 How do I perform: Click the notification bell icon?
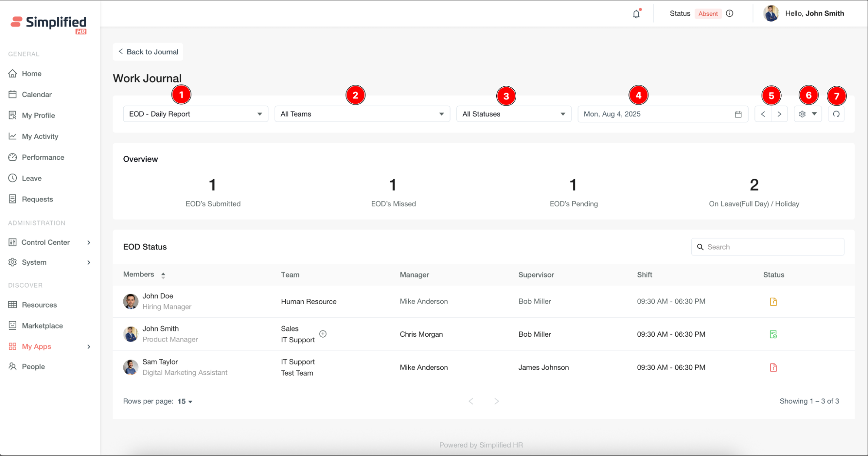(x=636, y=14)
